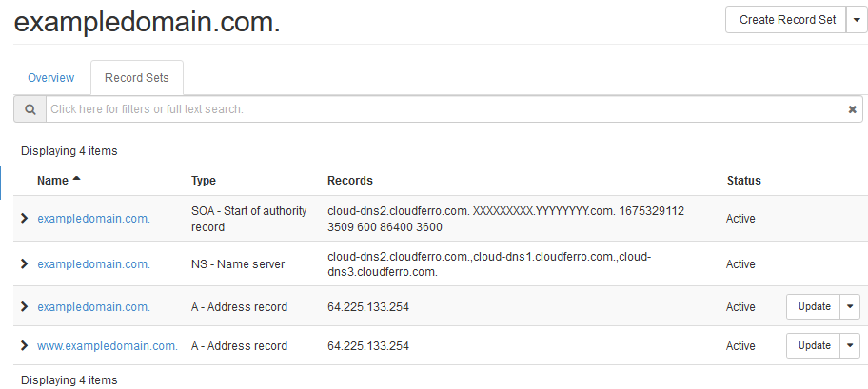Click the Type column header

204,181
